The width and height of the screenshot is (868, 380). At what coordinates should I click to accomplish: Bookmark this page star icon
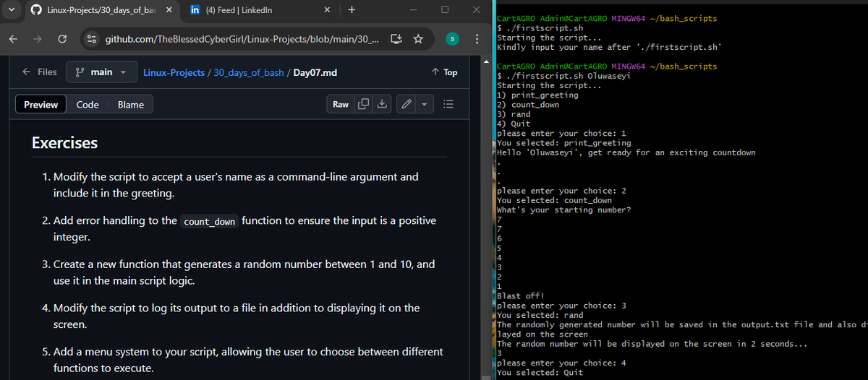click(418, 38)
